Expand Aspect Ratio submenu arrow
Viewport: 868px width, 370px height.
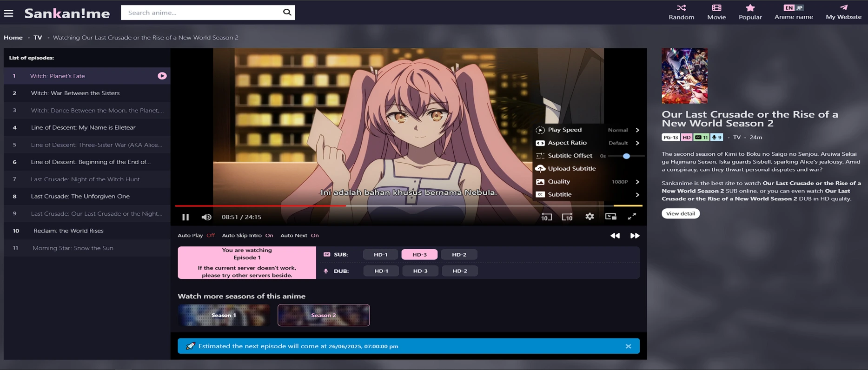tap(637, 143)
